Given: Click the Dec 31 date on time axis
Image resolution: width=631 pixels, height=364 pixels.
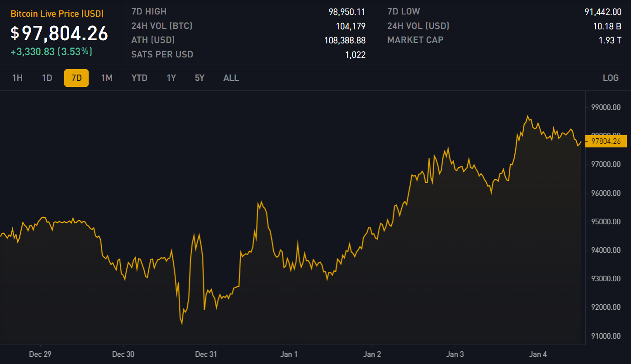Looking at the screenshot, I should [206, 354].
